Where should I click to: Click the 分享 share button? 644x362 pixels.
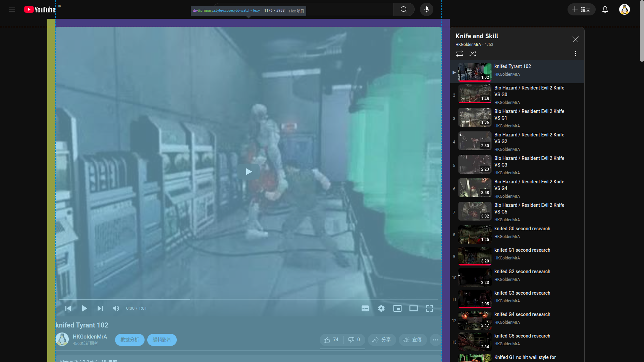tap(382, 340)
